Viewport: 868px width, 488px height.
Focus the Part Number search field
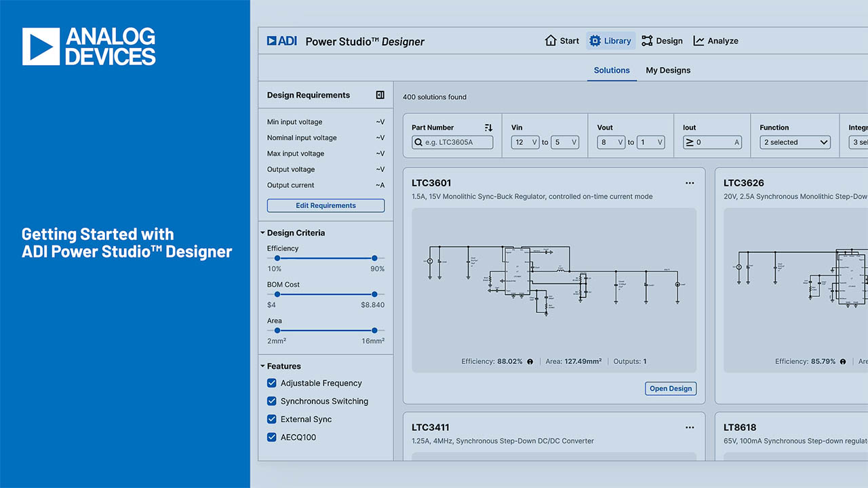point(452,142)
